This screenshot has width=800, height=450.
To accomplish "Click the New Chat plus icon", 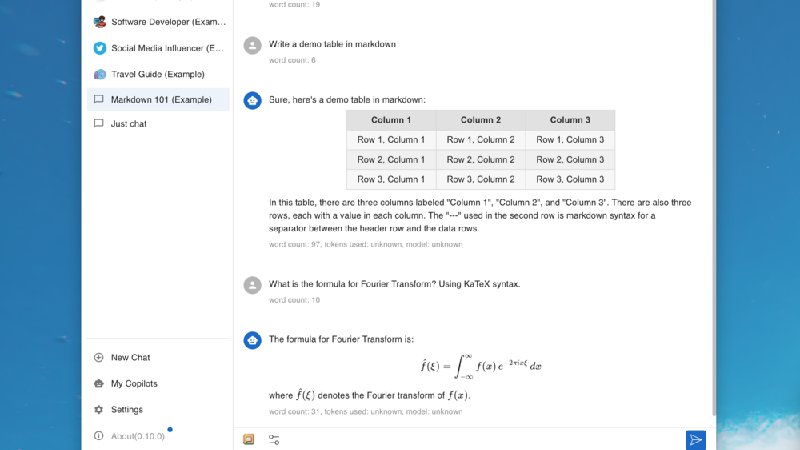I will click(x=98, y=358).
